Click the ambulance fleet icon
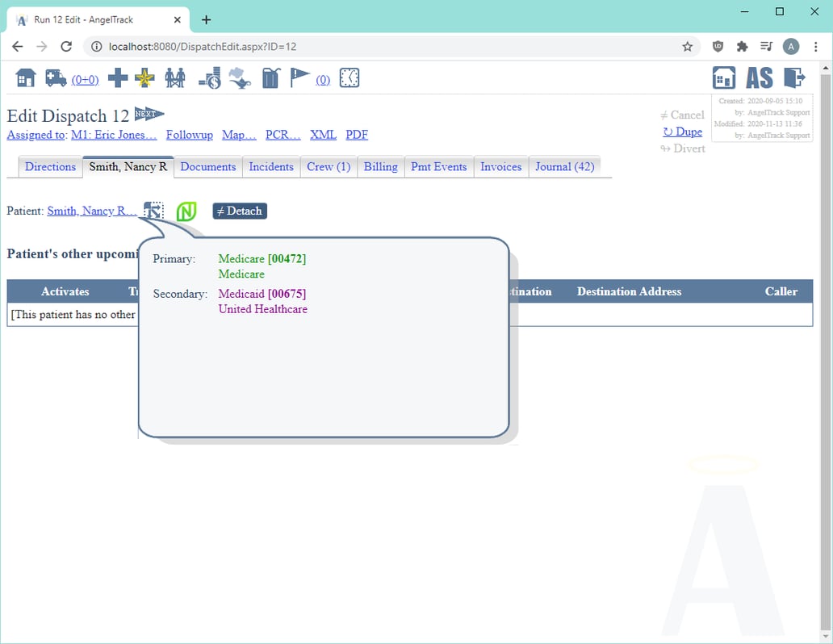 55,78
